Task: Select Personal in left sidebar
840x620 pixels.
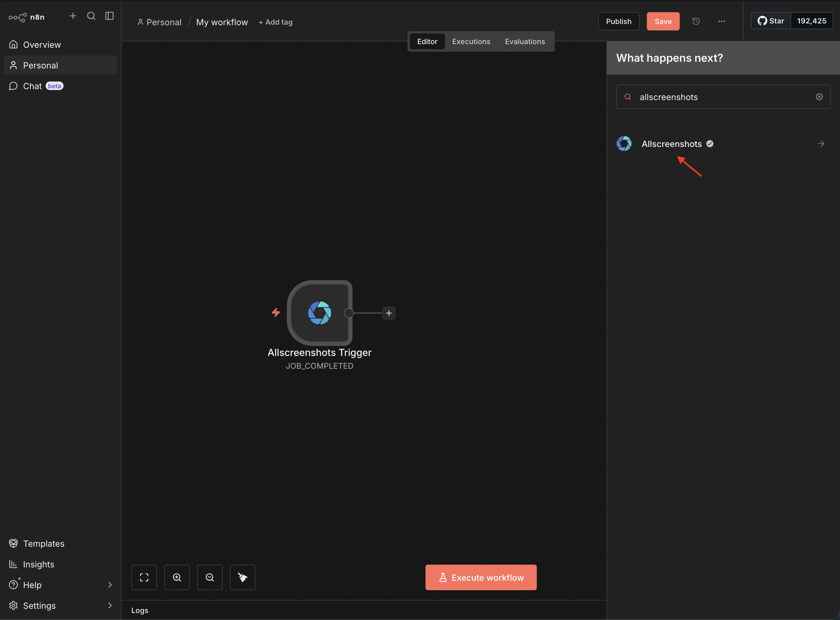Action: (61, 65)
